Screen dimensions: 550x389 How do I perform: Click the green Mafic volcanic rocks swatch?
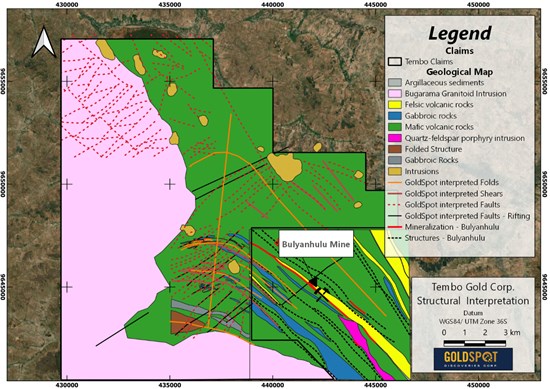(x=395, y=127)
